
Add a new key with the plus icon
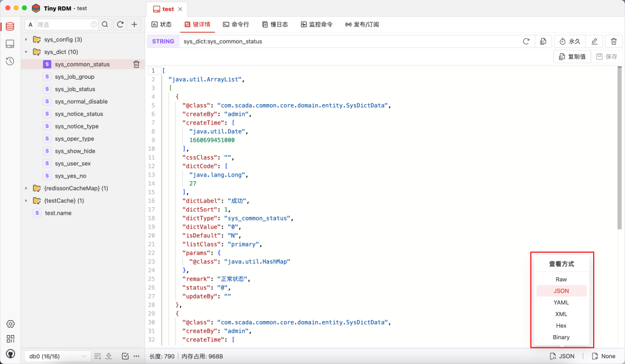134,25
